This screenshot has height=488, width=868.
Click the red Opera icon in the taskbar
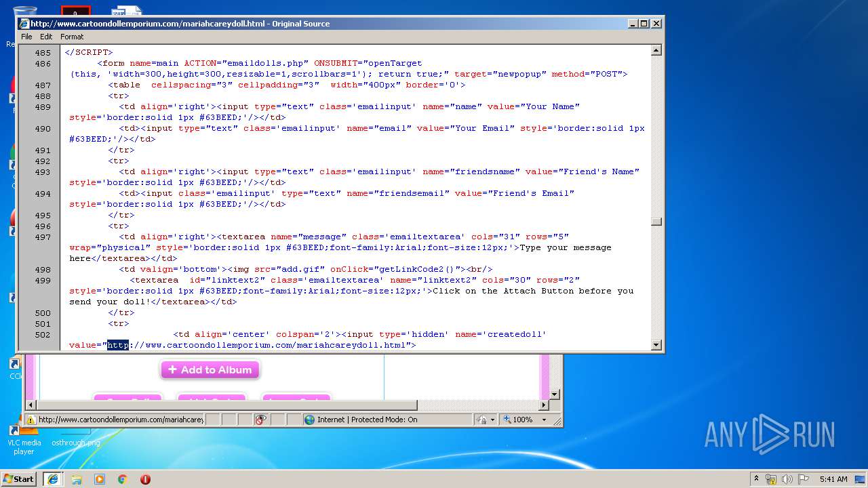point(145,479)
